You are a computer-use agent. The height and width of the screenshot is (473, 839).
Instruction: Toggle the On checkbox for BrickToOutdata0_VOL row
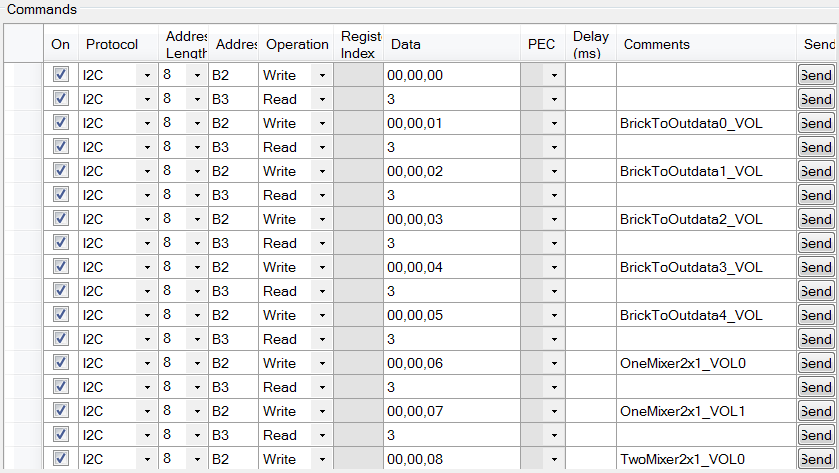(60, 123)
